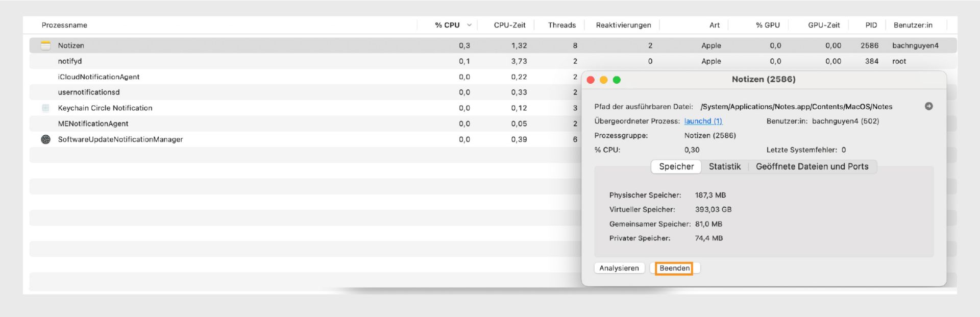Sort by Reaktivierungen column
This screenshot has width=980, height=317.
[623, 25]
